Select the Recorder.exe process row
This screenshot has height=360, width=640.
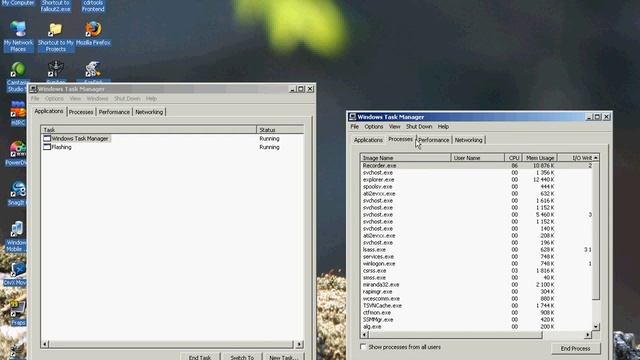click(476, 166)
